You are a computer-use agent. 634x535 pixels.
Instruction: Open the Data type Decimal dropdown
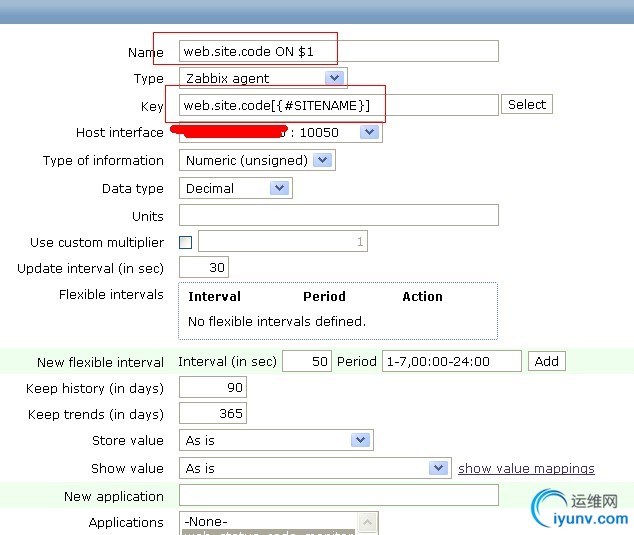pos(236,188)
